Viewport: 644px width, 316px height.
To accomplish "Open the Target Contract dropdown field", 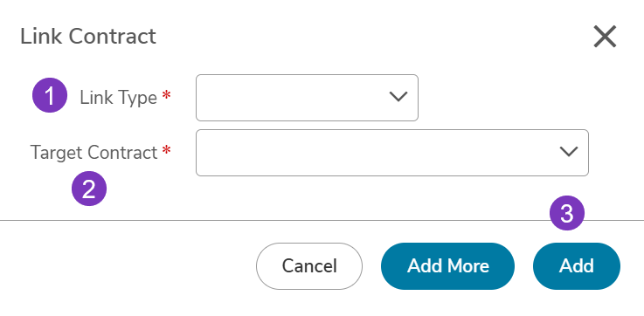I will 392,153.
